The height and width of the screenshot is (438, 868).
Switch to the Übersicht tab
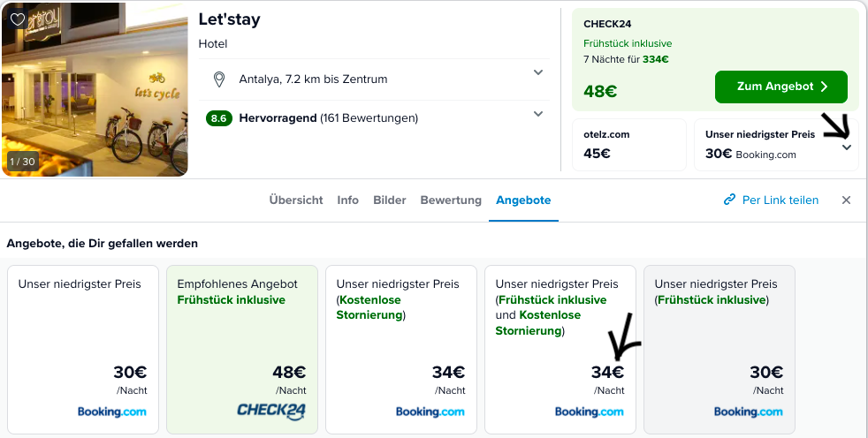pos(296,200)
